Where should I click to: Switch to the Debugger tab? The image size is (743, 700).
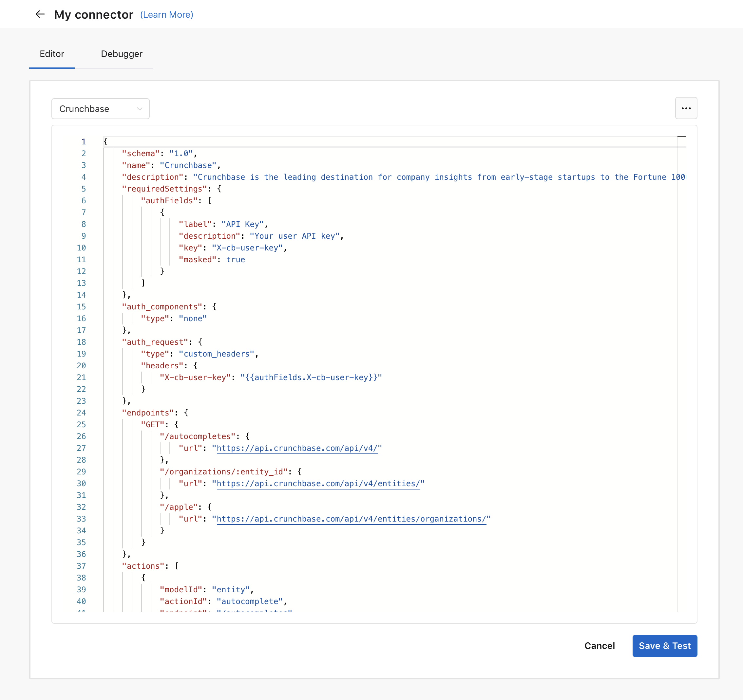click(x=122, y=54)
